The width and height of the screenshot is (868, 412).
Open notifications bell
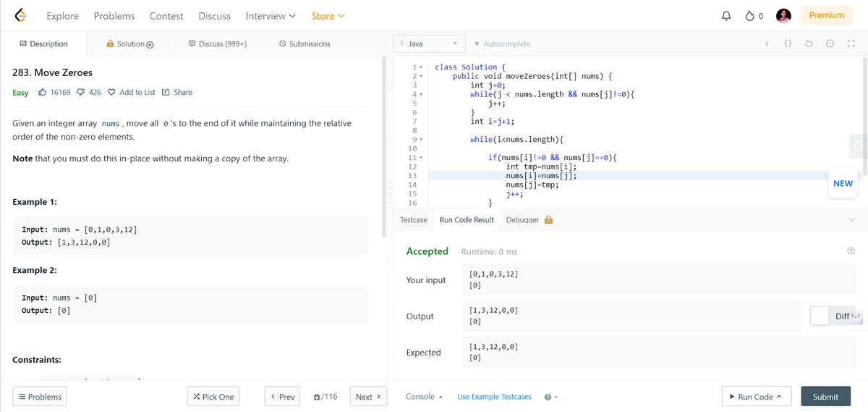click(x=727, y=16)
